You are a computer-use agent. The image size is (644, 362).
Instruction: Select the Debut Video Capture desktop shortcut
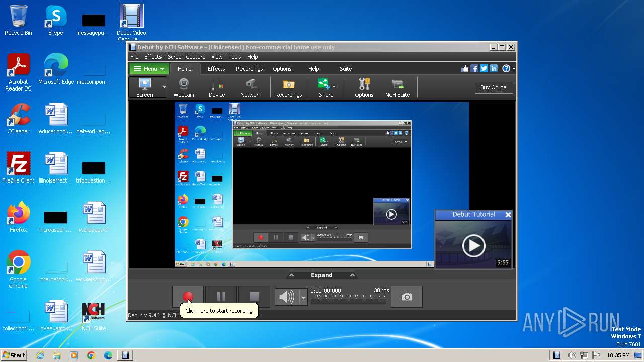click(x=131, y=23)
